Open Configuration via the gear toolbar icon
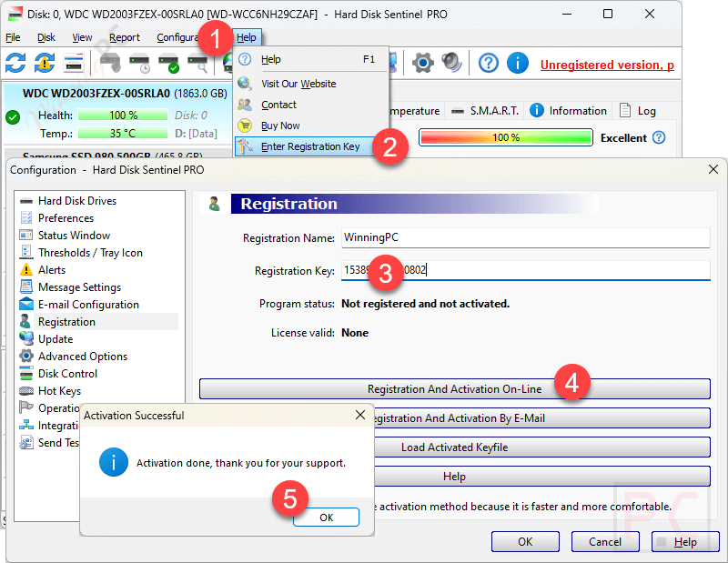This screenshot has width=728, height=563. click(x=422, y=63)
